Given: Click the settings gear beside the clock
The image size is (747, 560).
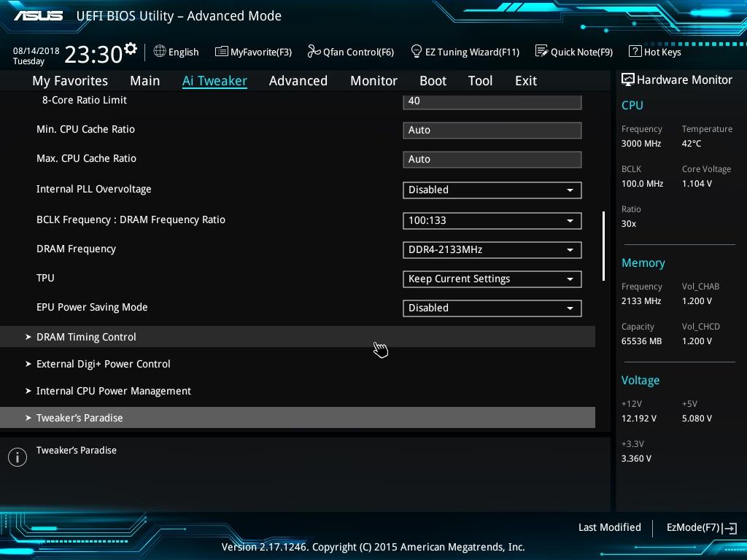Looking at the screenshot, I should pos(131,49).
